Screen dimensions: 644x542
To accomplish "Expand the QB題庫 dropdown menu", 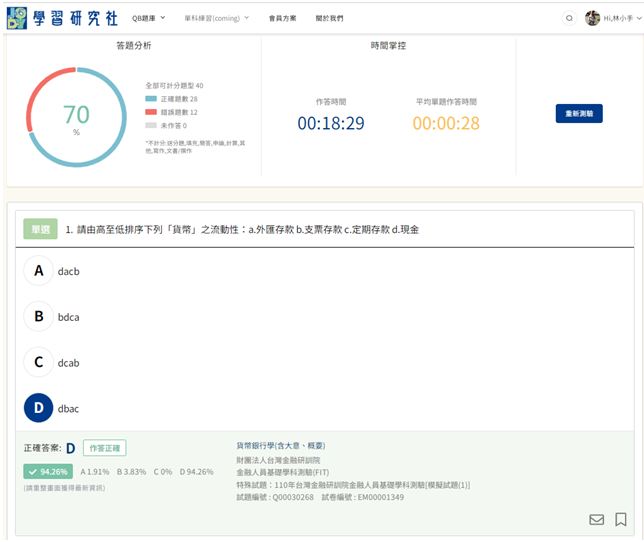I will [149, 18].
